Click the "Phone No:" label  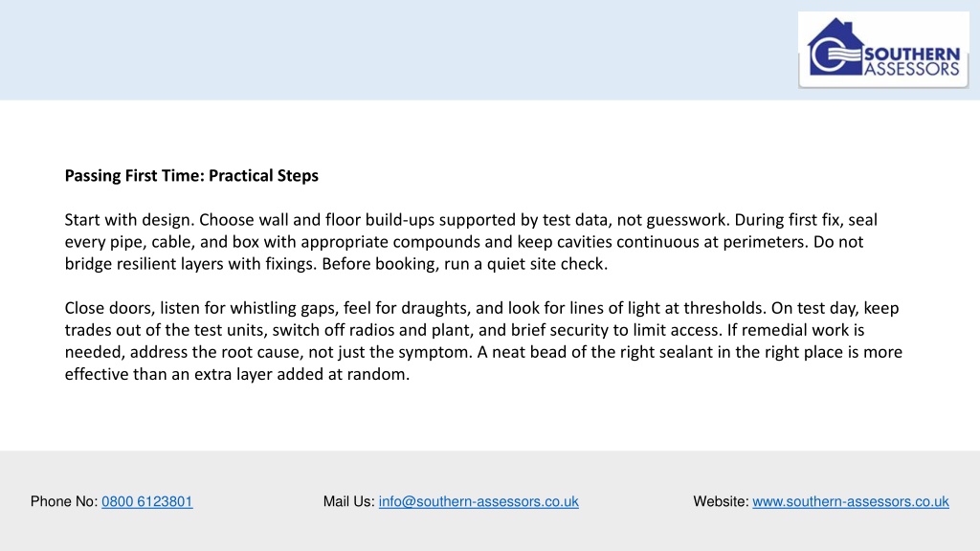64,501
